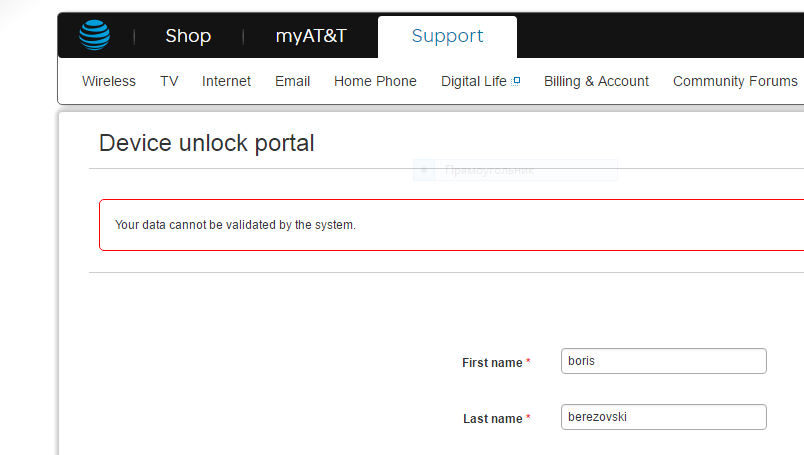
Task: Click the AT&T globe logo
Action: (95, 36)
